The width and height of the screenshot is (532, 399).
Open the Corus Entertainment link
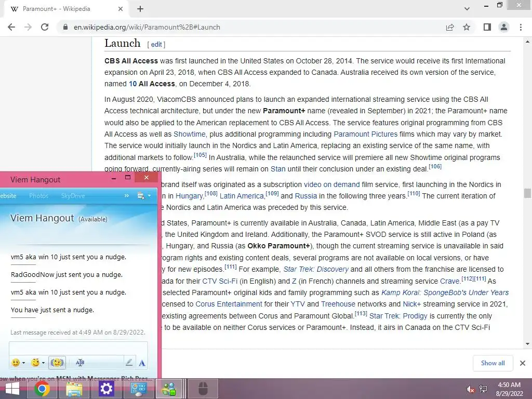pyautogui.click(x=229, y=304)
